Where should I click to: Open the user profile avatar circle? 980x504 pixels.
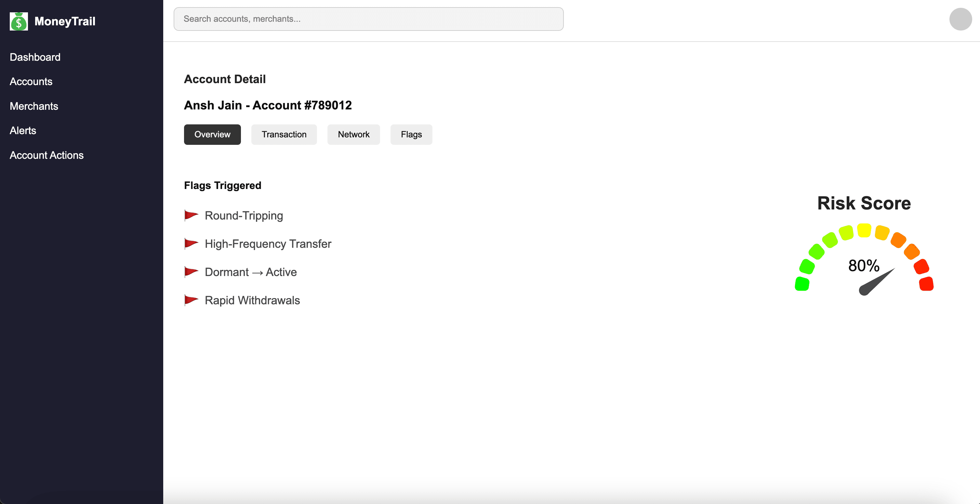click(x=960, y=19)
